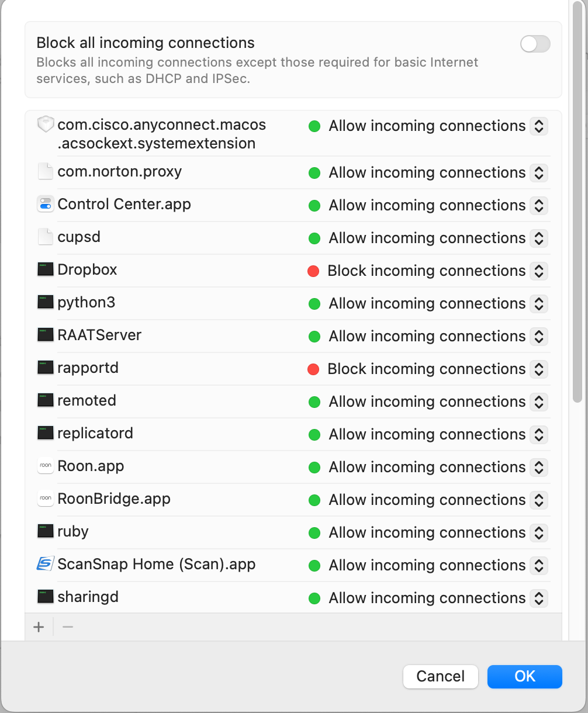This screenshot has height=713, width=588.
Task: Click the minus remove application button
Action: pyautogui.click(x=68, y=627)
